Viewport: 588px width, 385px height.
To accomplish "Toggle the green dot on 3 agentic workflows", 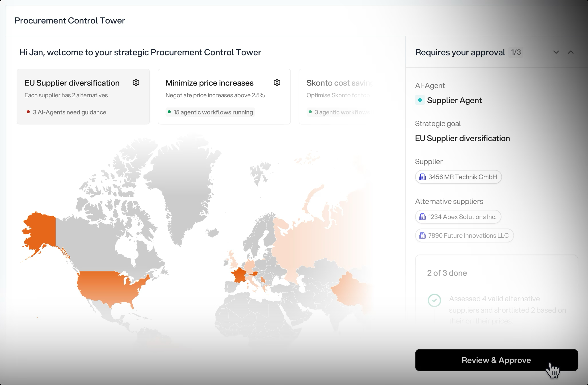I will tap(310, 112).
